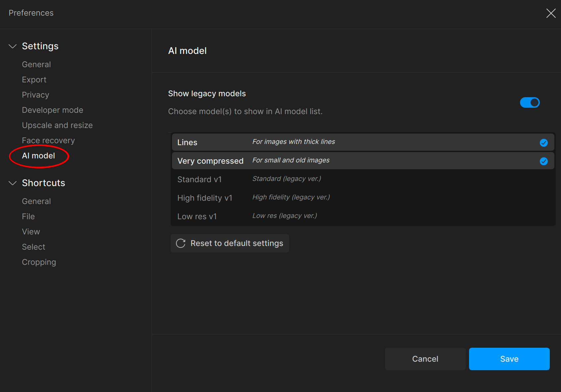The image size is (561, 392).
Task: Open General under Settings
Action: (36, 64)
